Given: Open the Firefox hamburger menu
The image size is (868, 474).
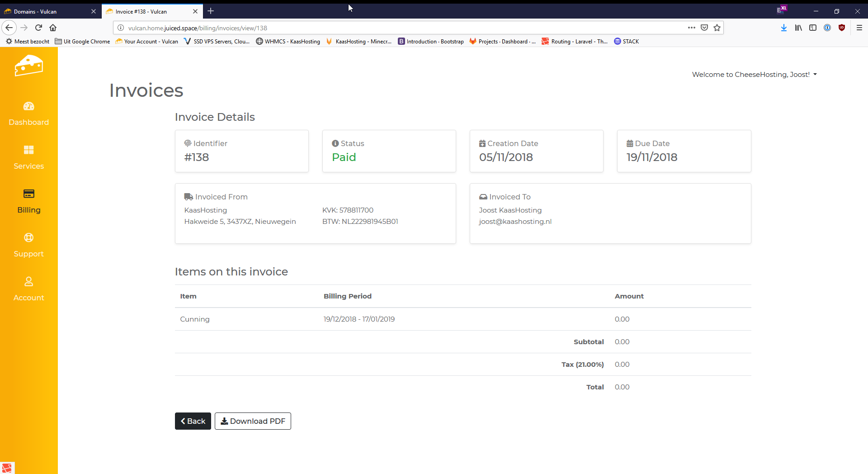Looking at the screenshot, I should [859, 28].
